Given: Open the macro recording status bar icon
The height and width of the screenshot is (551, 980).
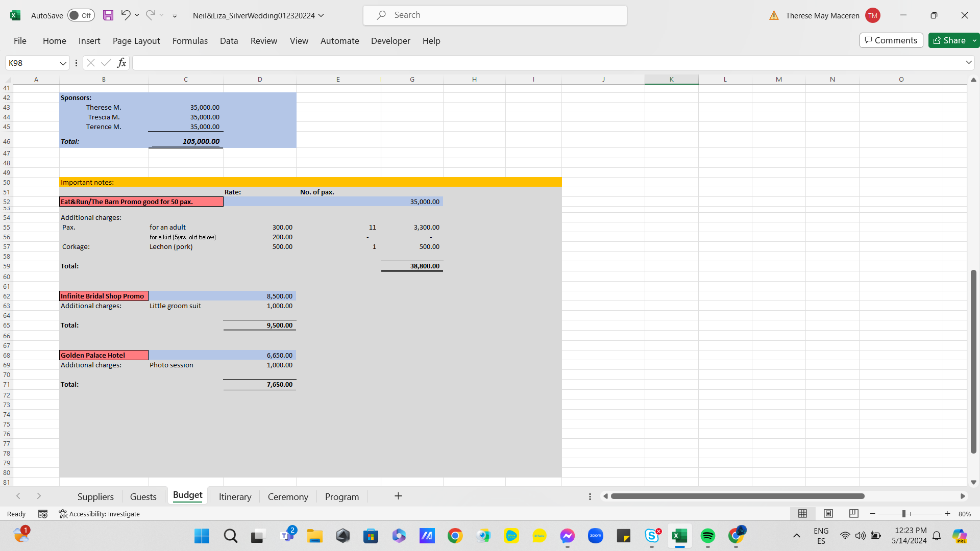Looking at the screenshot, I should click(x=43, y=514).
